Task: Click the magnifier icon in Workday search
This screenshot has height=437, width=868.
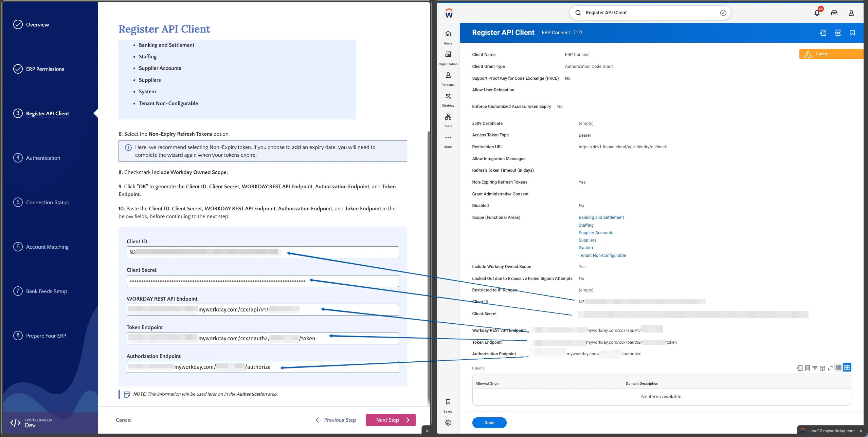Action: coord(578,13)
